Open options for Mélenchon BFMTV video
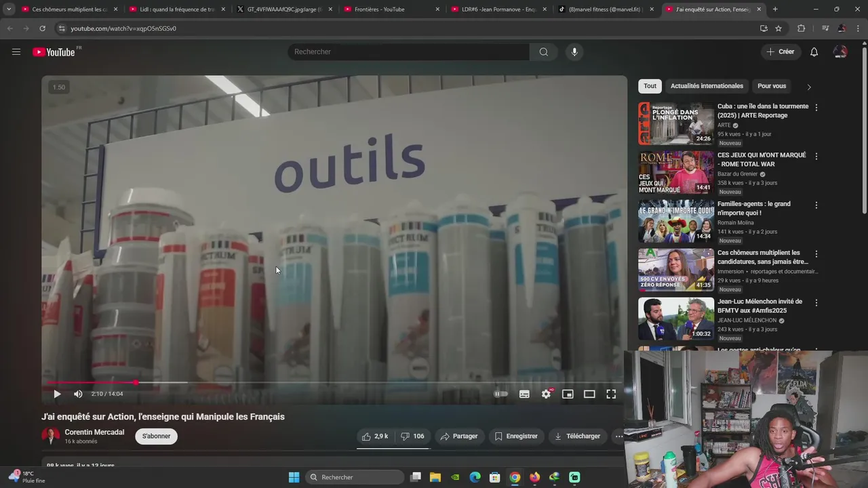 point(816,303)
